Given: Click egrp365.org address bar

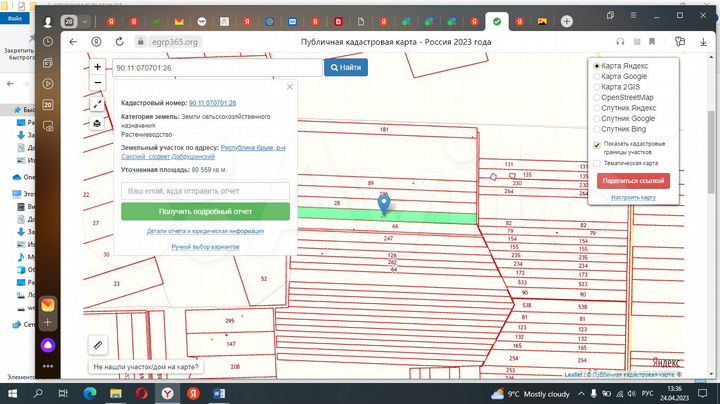Looking at the screenshot, I should click(x=175, y=42).
